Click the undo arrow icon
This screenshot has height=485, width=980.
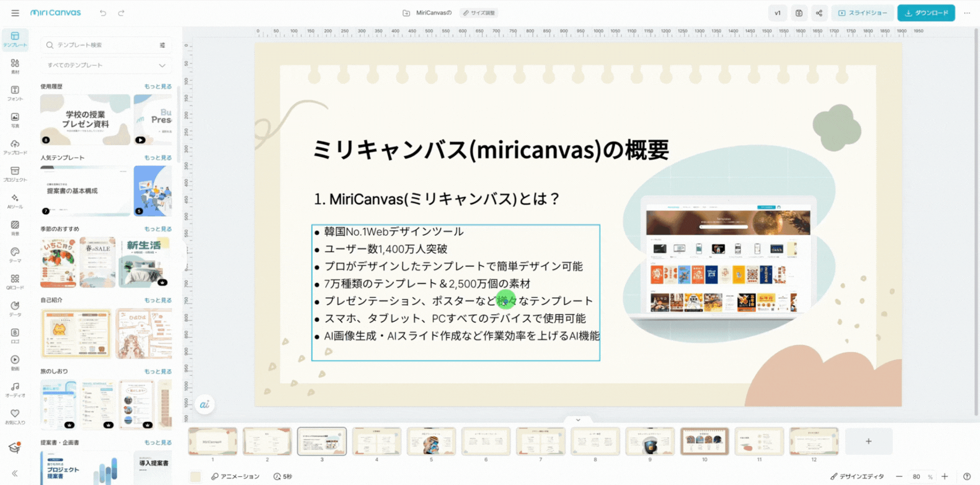[103, 13]
